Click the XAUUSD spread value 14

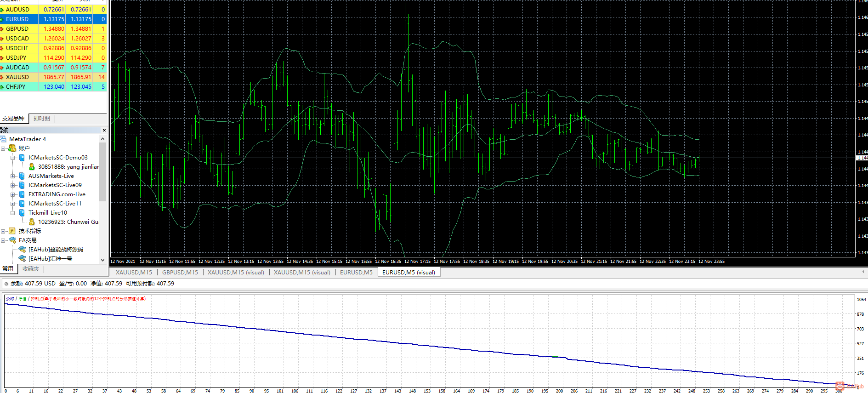tap(102, 77)
